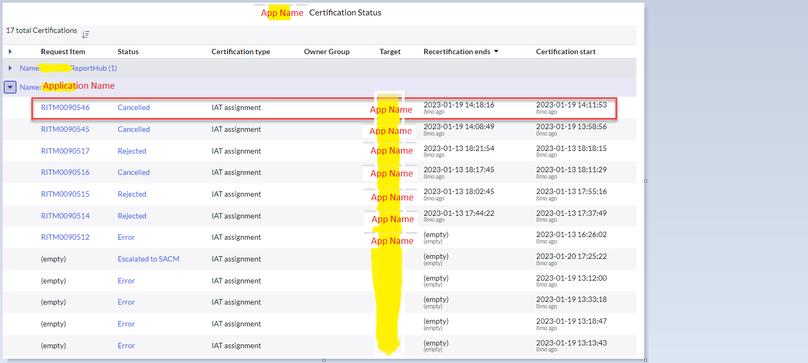Toggle the Recertification ends sort arrow
This screenshot has height=363, width=808.
click(x=496, y=52)
